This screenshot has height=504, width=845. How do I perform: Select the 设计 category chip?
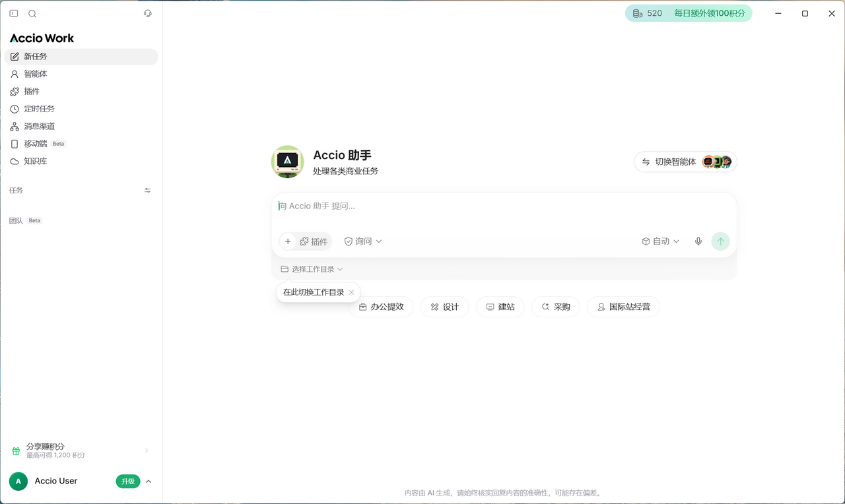click(444, 307)
